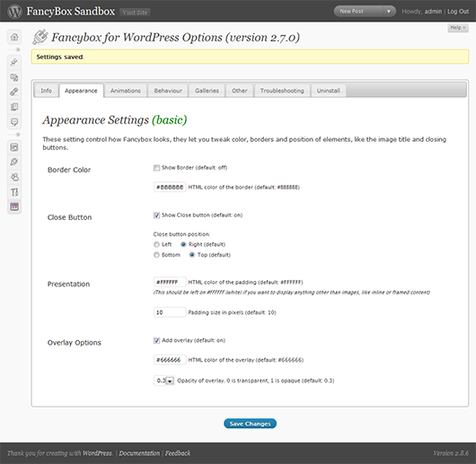Click the border HTML color field

pyautogui.click(x=170, y=187)
